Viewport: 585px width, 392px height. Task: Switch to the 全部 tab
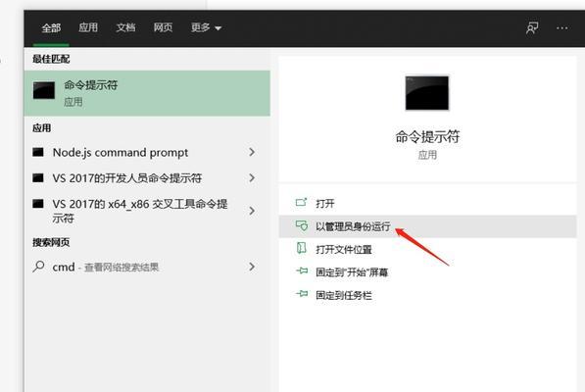pos(51,28)
